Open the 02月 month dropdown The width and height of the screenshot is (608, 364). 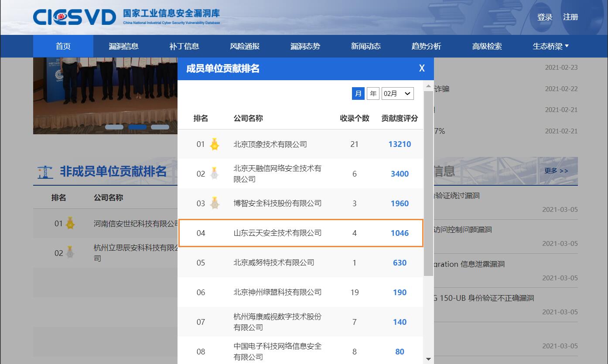(397, 93)
